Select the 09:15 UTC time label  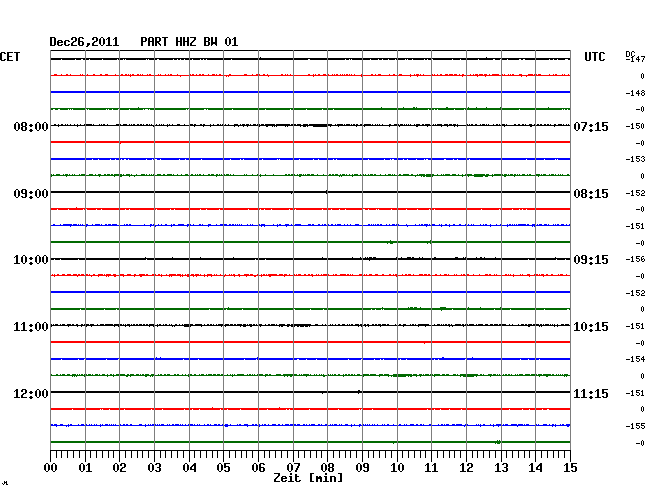(590, 260)
